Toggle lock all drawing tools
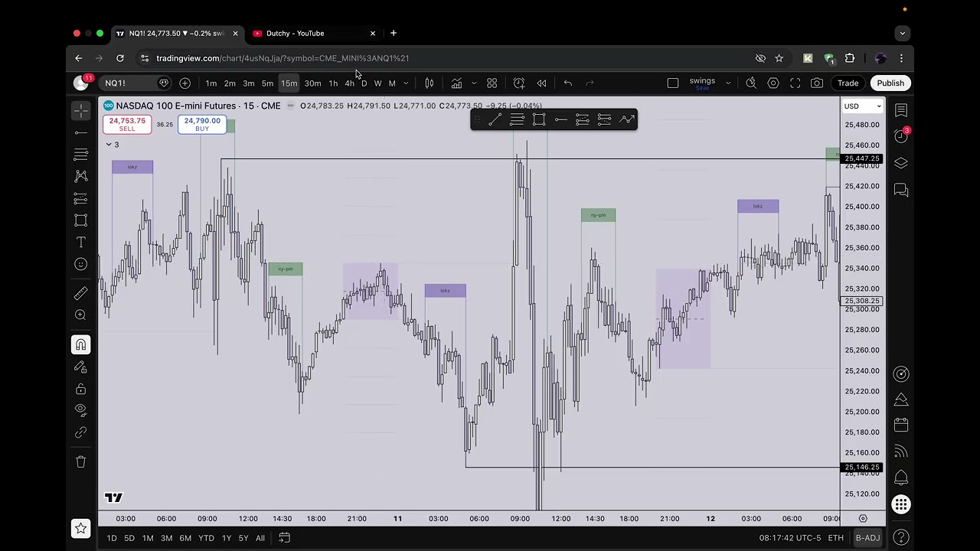Screen dimensions: 980x551 coord(80,389)
